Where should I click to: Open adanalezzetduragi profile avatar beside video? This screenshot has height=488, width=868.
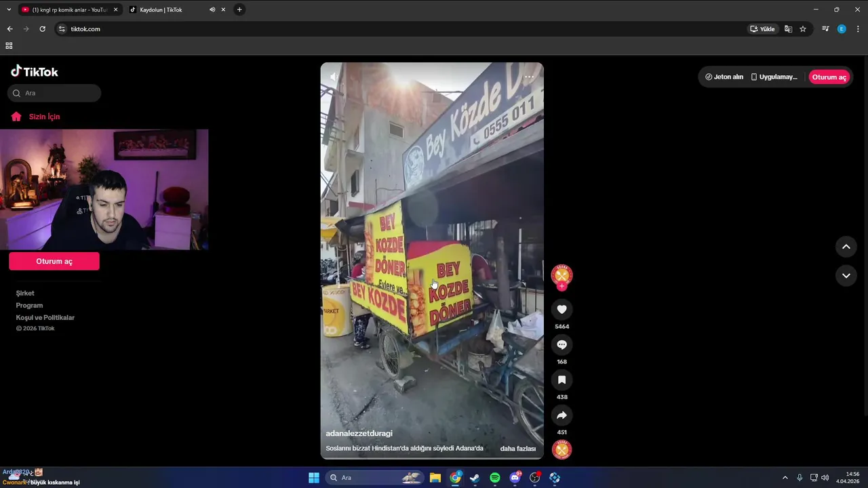point(561,274)
